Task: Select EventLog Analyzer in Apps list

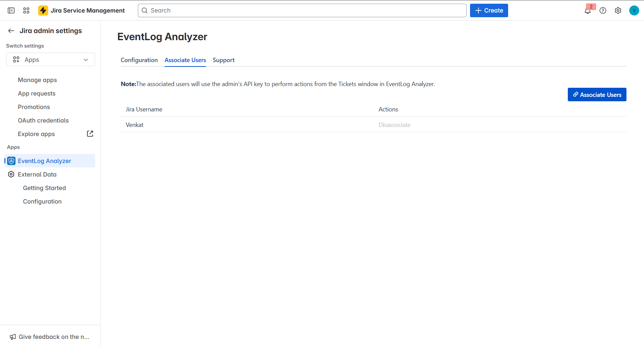Action: (x=50, y=161)
